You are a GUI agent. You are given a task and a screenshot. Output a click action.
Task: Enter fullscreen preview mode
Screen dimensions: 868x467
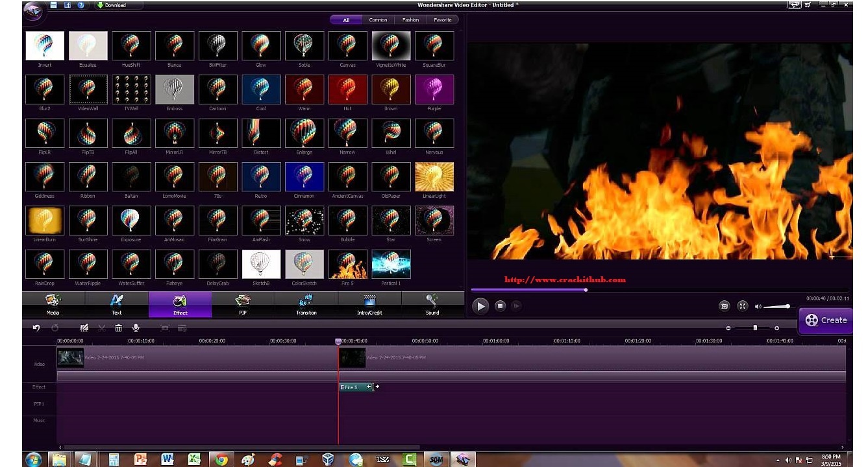[x=742, y=305]
